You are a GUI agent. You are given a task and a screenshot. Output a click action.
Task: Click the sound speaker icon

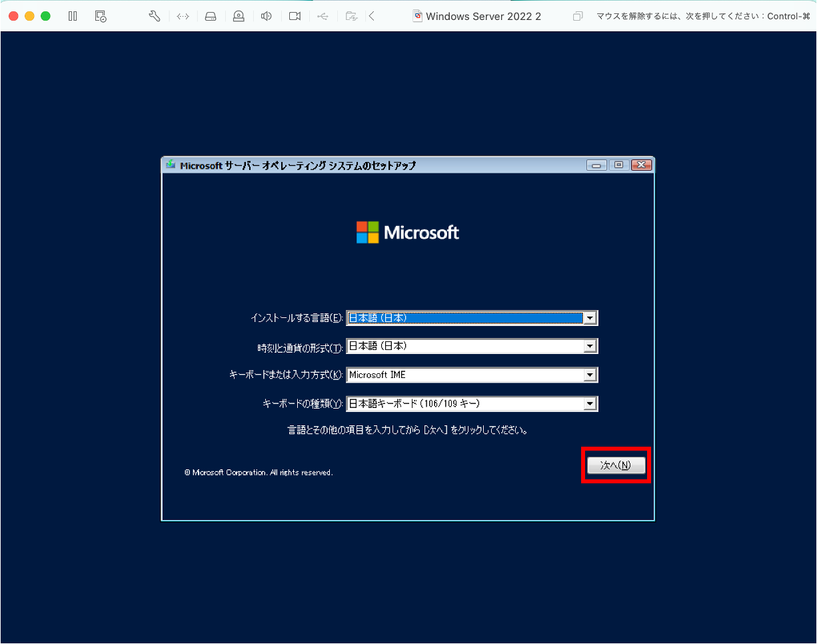(267, 16)
